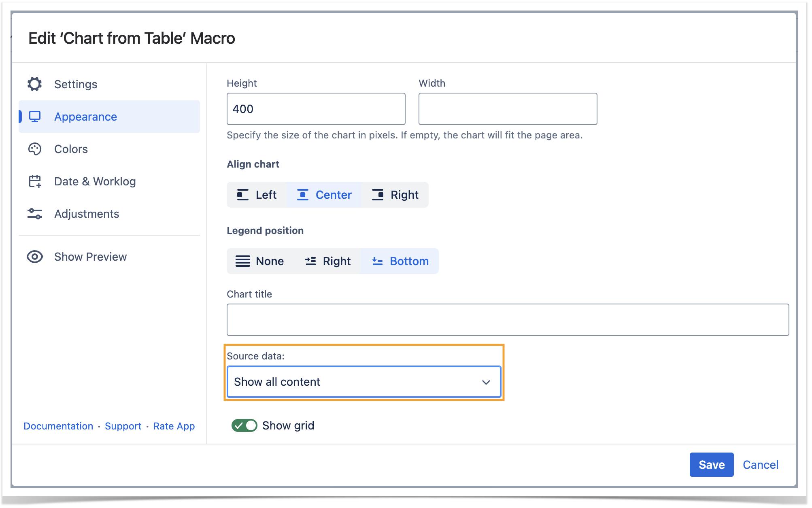Click into the Chart title field
Viewport: 812px width, 508px height.
pyautogui.click(x=508, y=320)
